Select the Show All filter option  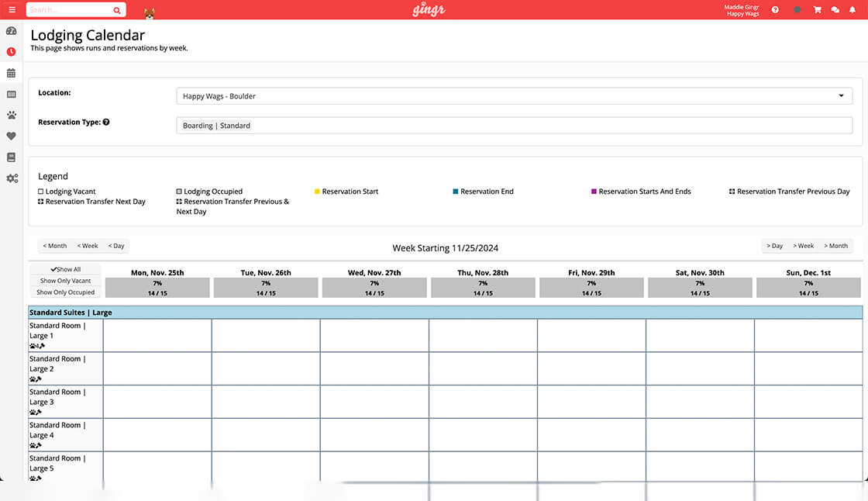[65, 270]
